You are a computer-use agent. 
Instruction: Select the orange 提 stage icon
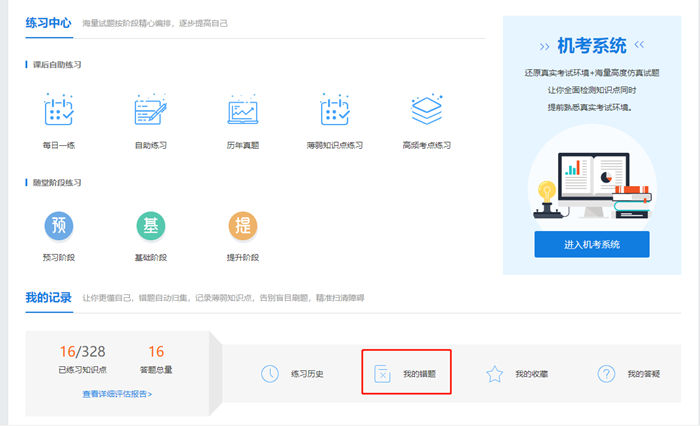[243, 226]
